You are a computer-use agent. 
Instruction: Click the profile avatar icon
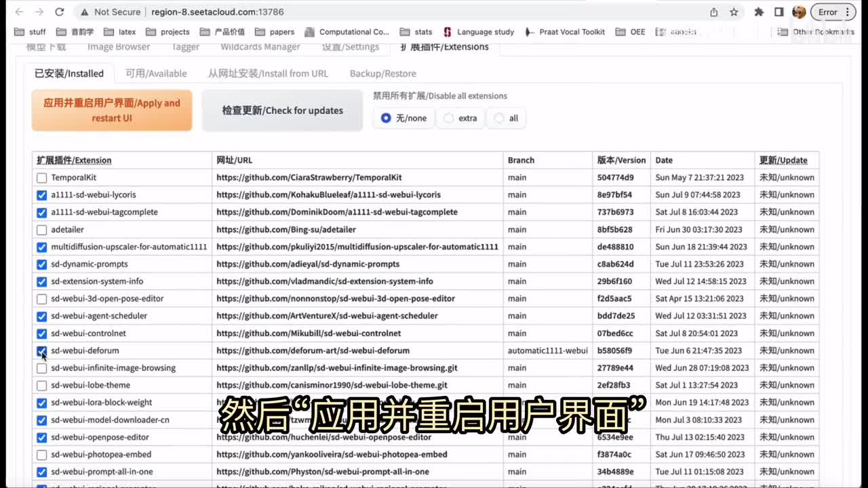[x=799, y=12]
